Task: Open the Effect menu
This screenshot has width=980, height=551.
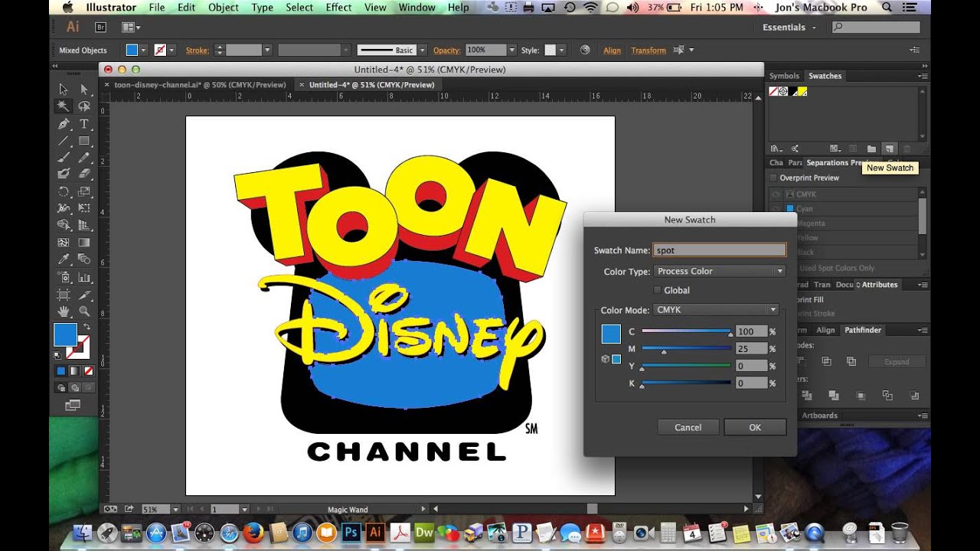Action: click(339, 8)
